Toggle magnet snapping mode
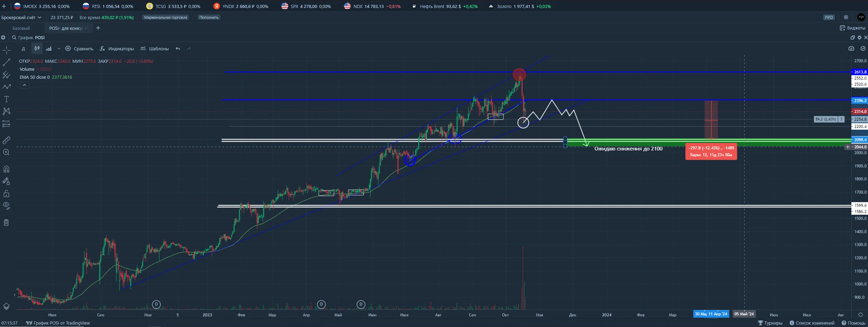This screenshot has height=327, width=868. click(x=6, y=169)
